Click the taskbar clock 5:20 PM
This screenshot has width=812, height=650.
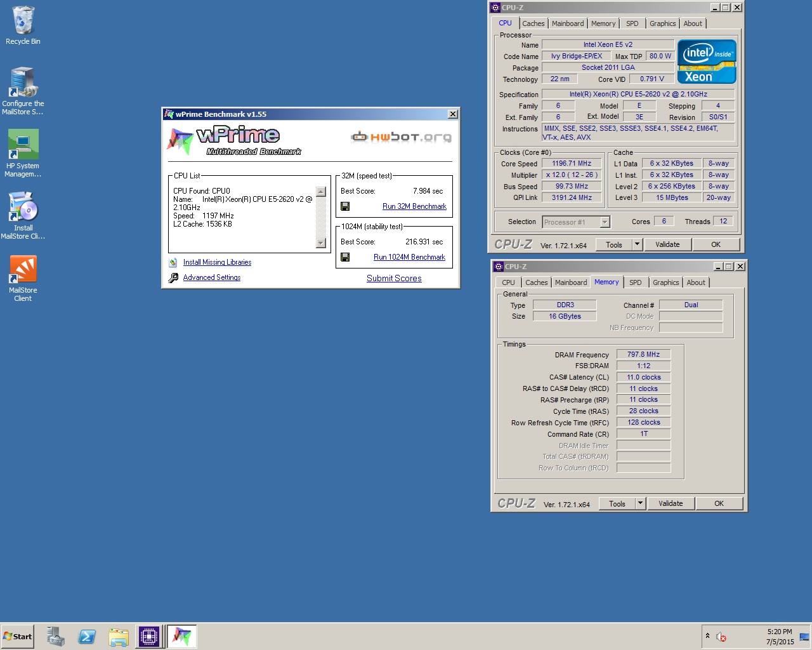tap(780, 632)
